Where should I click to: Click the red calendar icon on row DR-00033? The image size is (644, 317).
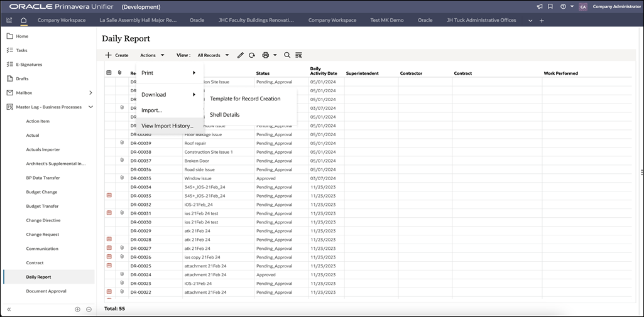click(109, 195)
